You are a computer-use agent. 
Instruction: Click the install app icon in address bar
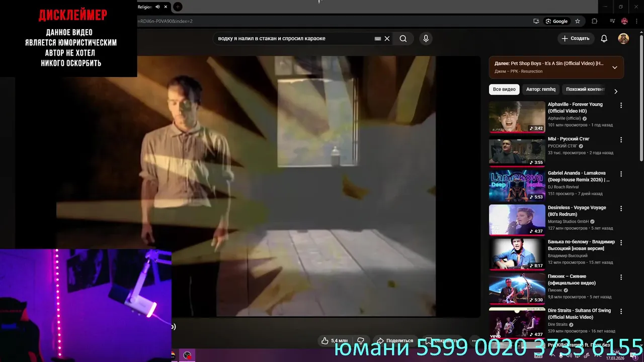[x=536, y=21]
